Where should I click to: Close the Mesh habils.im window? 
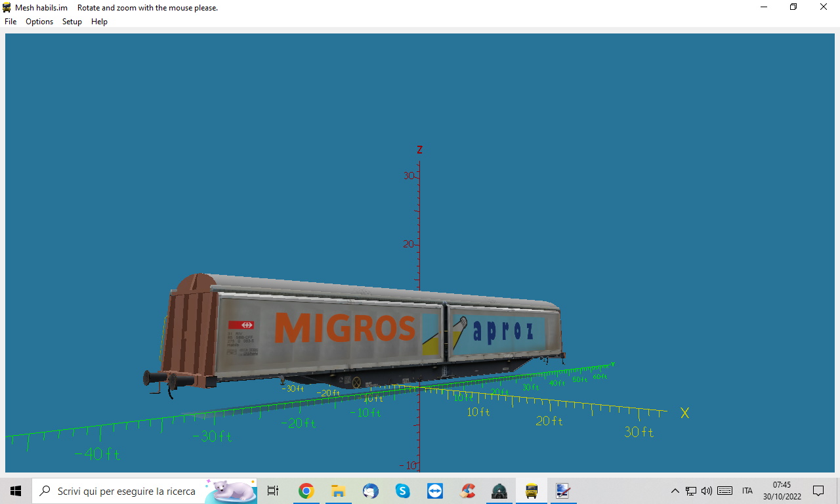point(824,7)
